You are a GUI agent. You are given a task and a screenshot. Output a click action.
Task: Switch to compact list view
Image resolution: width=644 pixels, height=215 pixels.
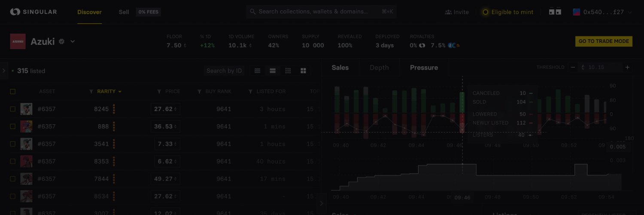pos(258,71)
